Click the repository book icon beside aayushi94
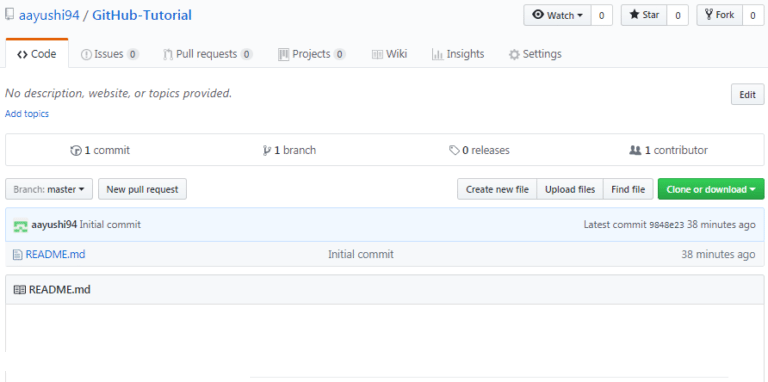Screen dimensions: 768x382 coord(10,15)
